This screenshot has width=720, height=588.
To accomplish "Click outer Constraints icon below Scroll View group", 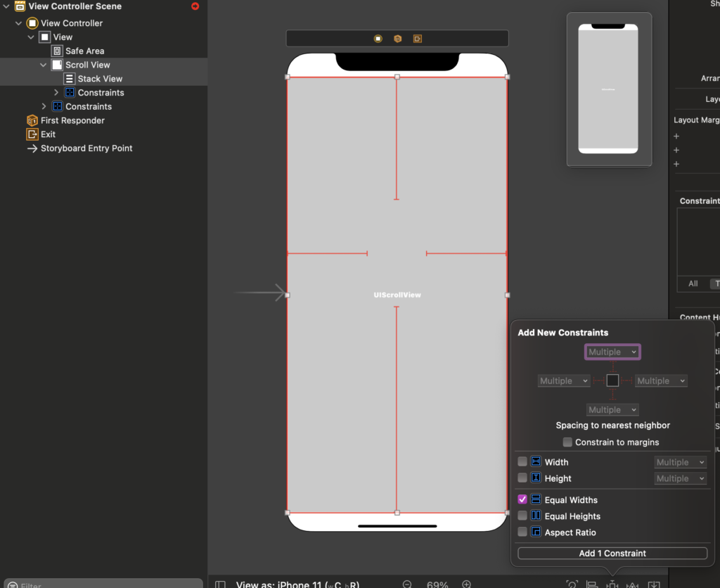I will tap(57, 107).
